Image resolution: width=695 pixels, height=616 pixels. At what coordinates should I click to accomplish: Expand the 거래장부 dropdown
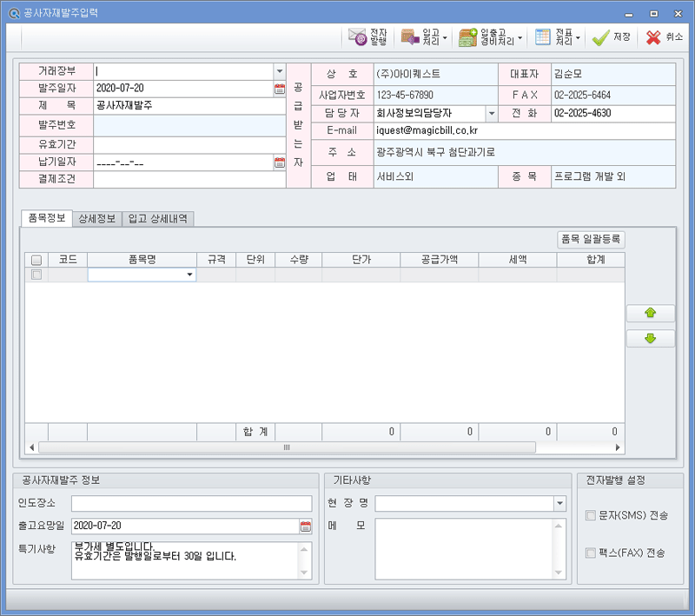(x=279, y=71)
